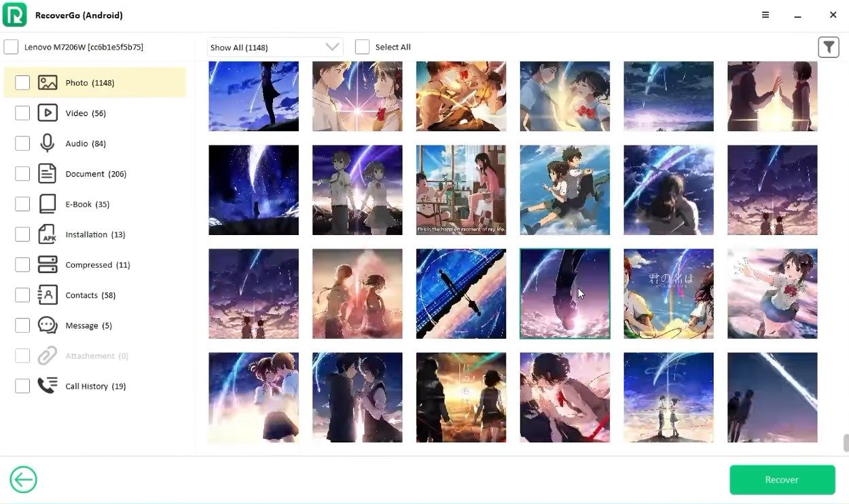The image size is (849, 504).
Task: Select the Video (56) category
Action: point(95,113)
